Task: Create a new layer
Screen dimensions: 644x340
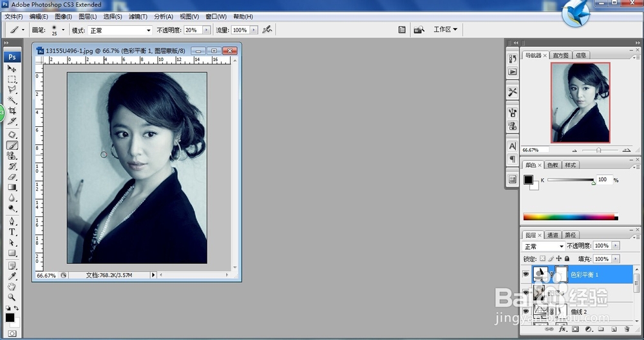Action: pos(614,329)
